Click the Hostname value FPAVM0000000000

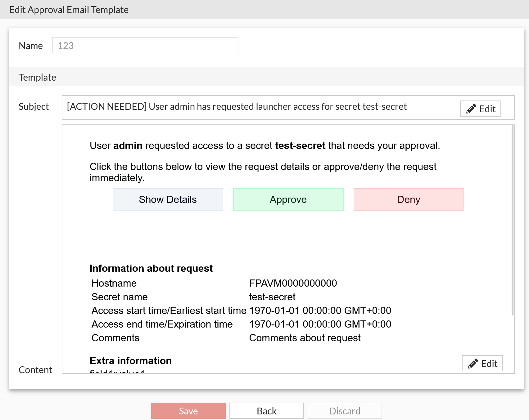pyautogui.click(x=293, y=283)
